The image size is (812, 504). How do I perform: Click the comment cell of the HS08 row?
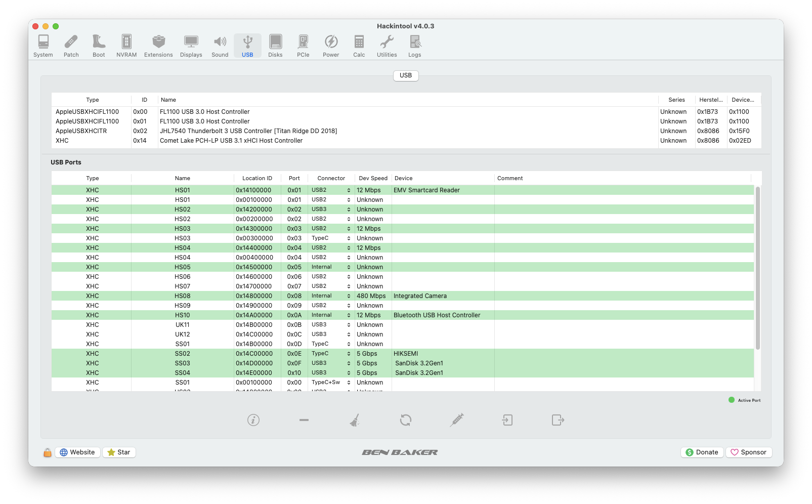coord(624,296)
